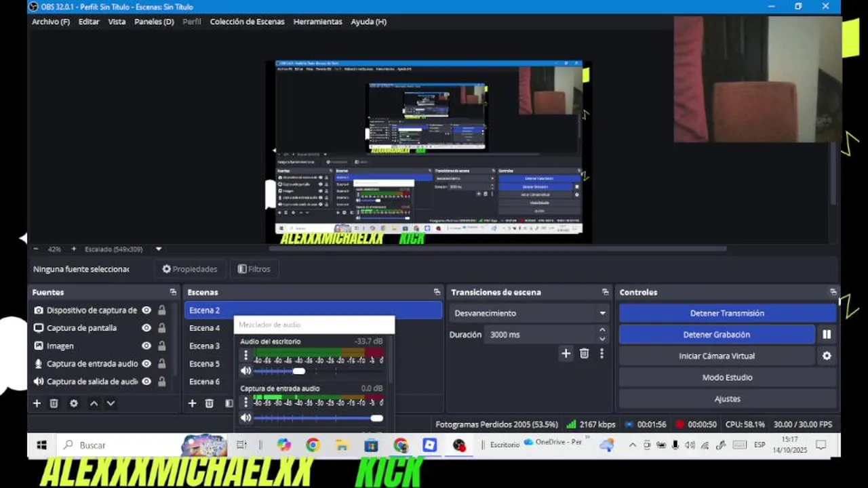This screenshot has width=868, height=488.
Task: Remove selected source with trash icon
Action: (x=54, y=403)
